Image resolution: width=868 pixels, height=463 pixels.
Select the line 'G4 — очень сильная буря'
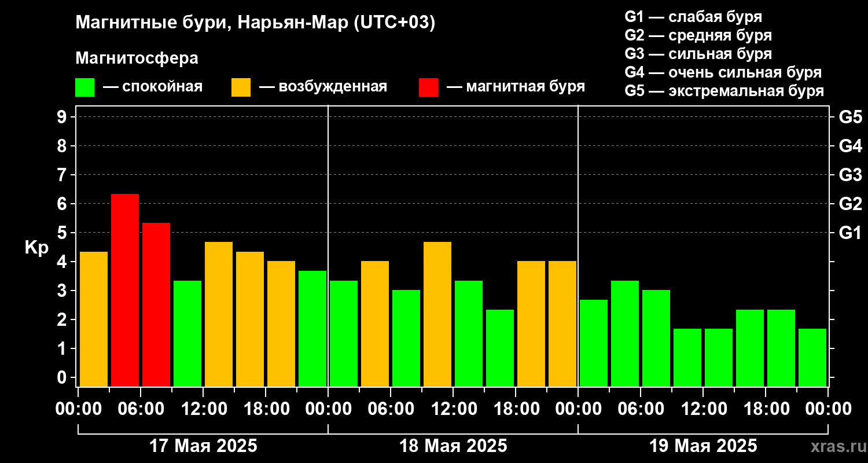(723, 72)
